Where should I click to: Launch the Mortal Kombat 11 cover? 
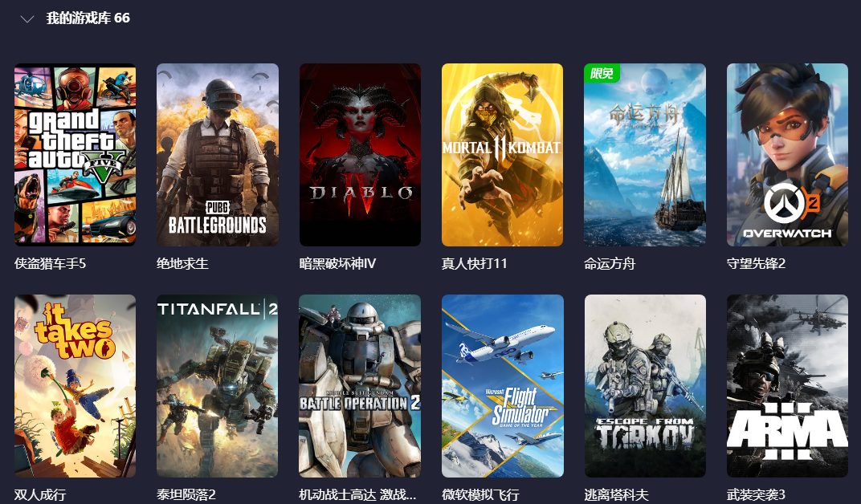pos(502,154)
